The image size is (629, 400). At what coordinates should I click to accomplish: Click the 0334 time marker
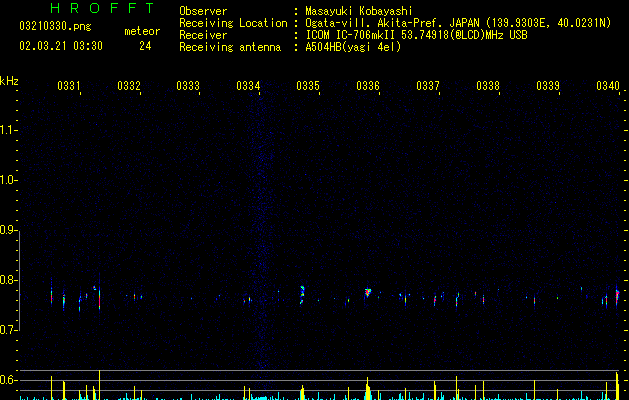coord(248,85)
